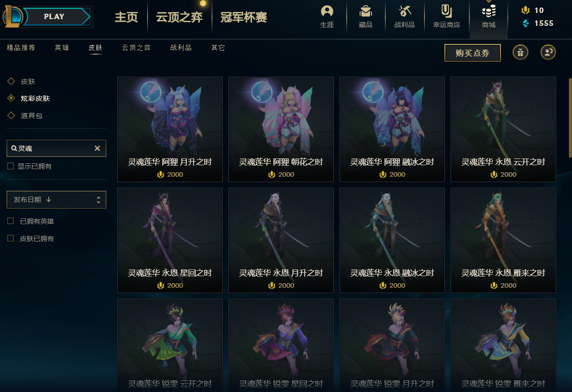
Task: Open the 商城 store coins icon
Action: (x=488, y=11)
